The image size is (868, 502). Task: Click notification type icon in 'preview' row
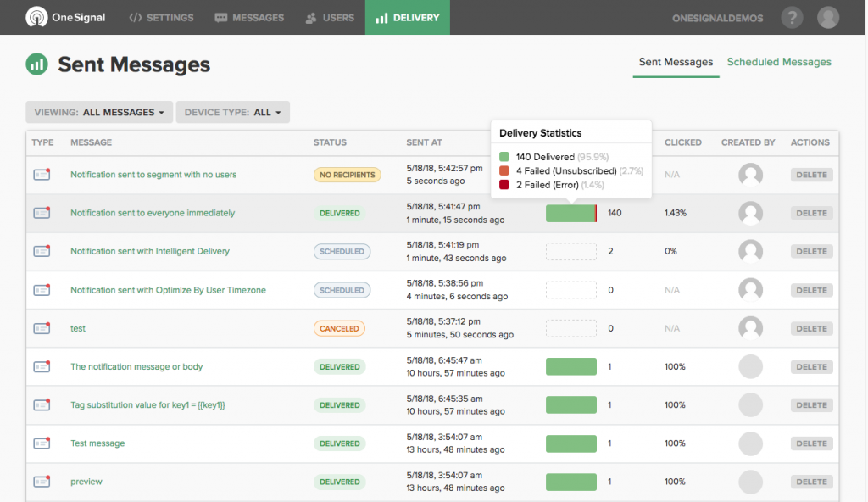tap(42, 482)
